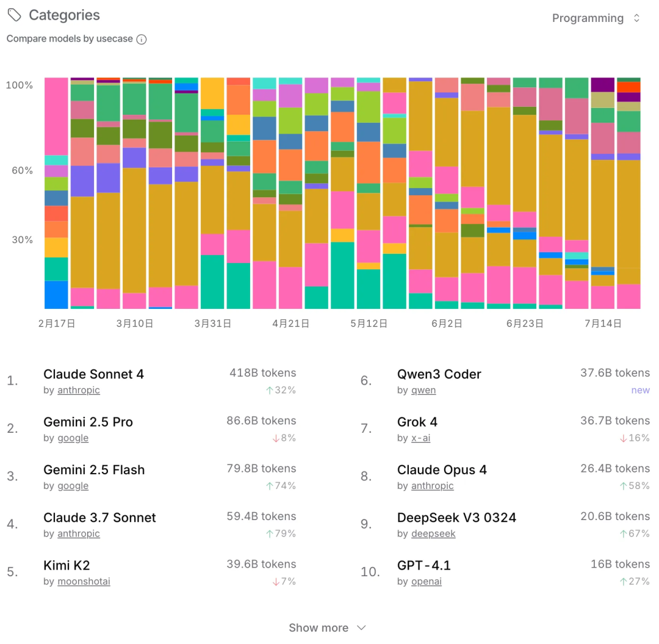Open the qwen author link
Viewport: 659px width, 644px height.
(x=423, y=390)
